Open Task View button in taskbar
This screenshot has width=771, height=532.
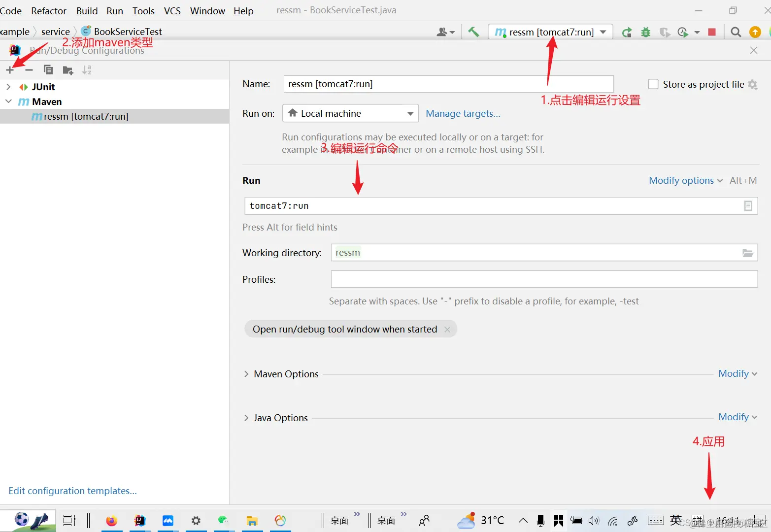69,520
